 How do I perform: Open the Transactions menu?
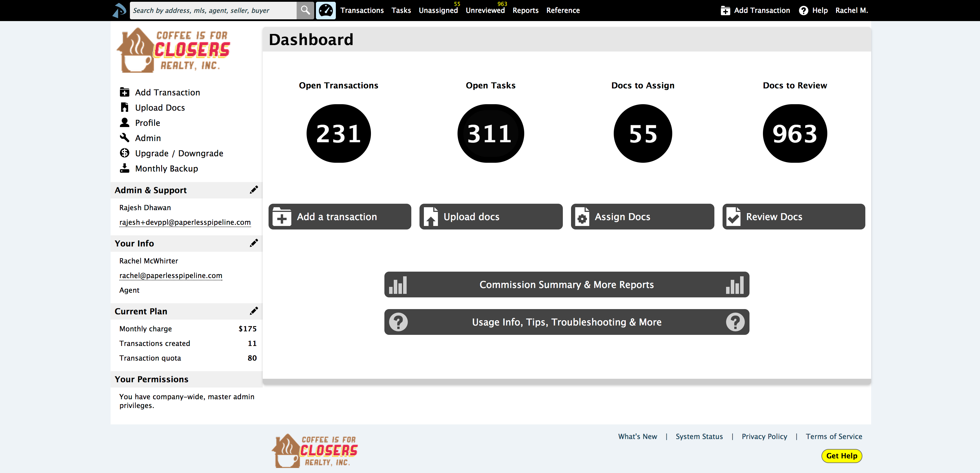point(362,10)
